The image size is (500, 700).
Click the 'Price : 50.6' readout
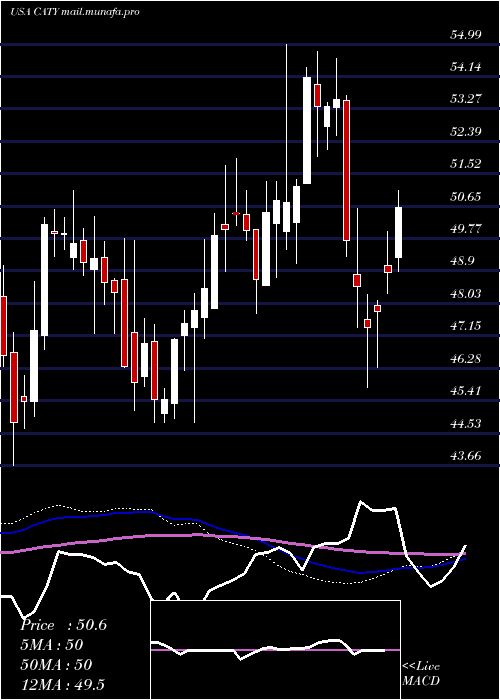click(x=64, y=625)
